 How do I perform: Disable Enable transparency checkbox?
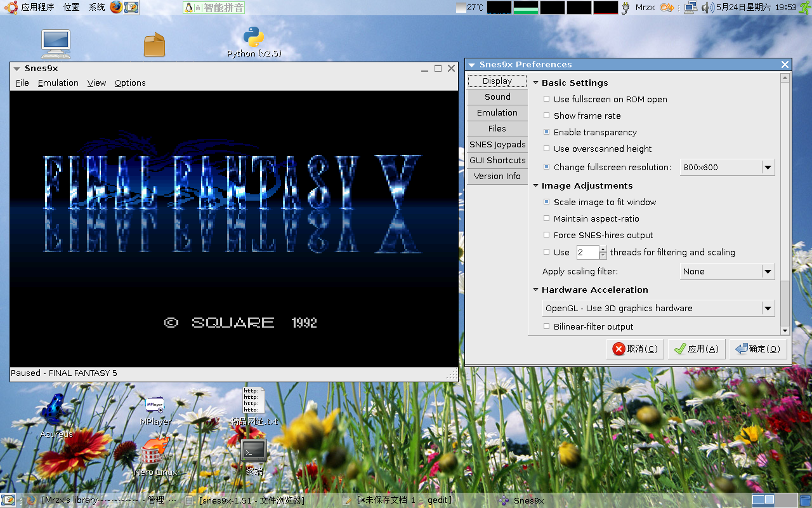[547, 132]
